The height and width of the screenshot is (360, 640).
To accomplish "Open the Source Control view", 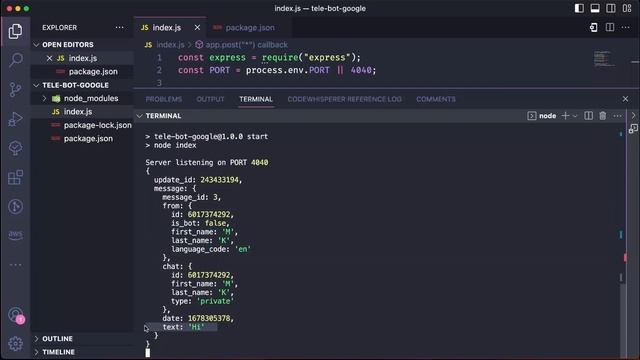I will point(16,89).
